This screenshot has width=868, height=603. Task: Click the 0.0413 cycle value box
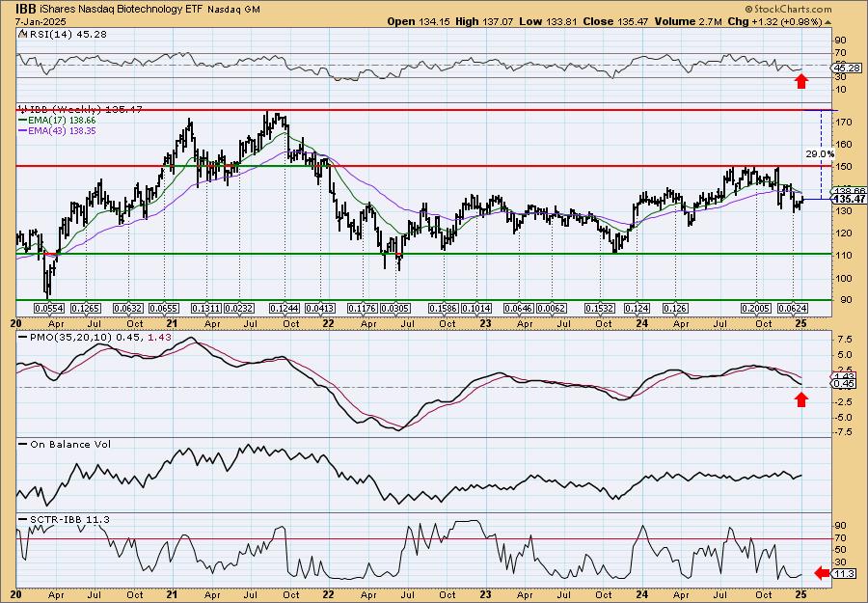point(320,308)
